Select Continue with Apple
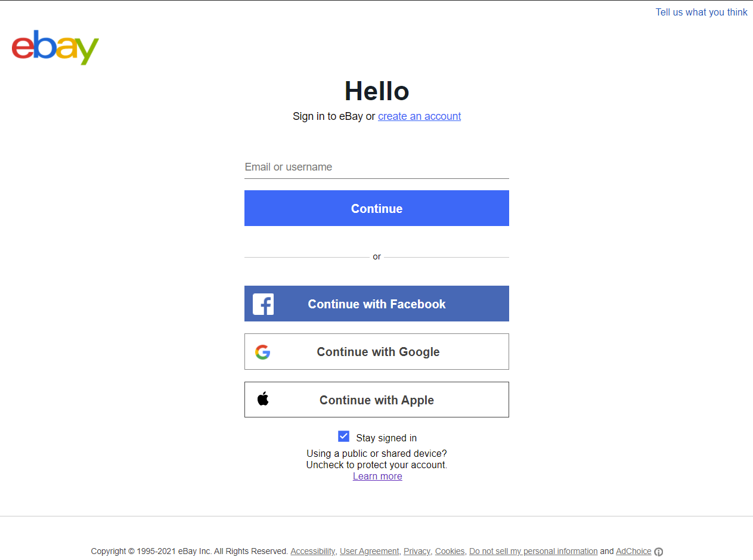This screenshot has width=753, height=560. 377,400
